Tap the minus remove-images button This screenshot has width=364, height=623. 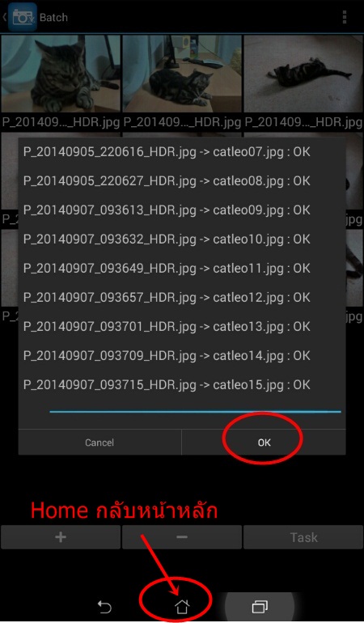pyautogui.click(x=182, y=537)
